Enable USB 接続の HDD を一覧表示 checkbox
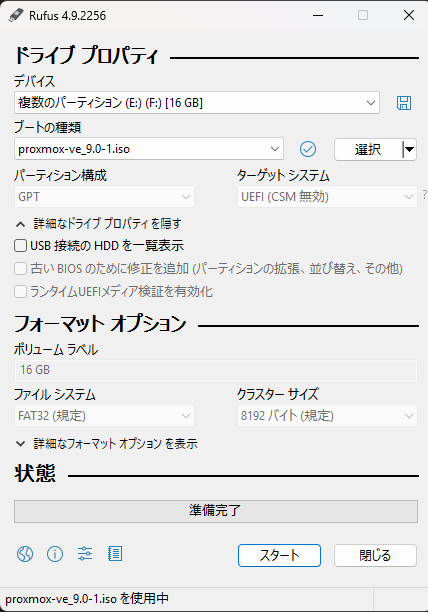Viewport: 428px width, 612px height. 20,246
